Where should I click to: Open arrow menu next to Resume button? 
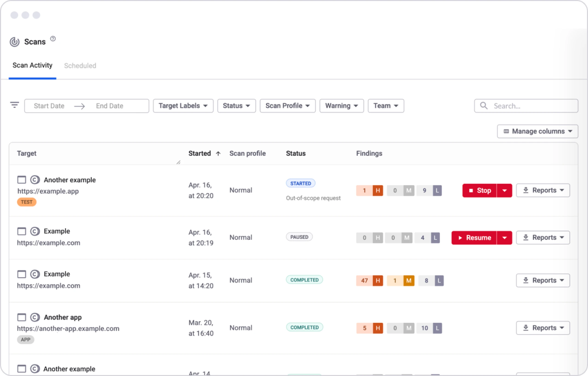pyautogui.click(x=504, y=238)
